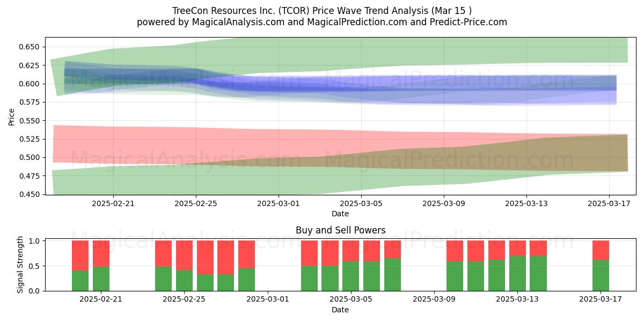Click the 0.5 tick on the Signal Strength axis
The width and height of the screenshot is (644, 322).
pos(35,266)
